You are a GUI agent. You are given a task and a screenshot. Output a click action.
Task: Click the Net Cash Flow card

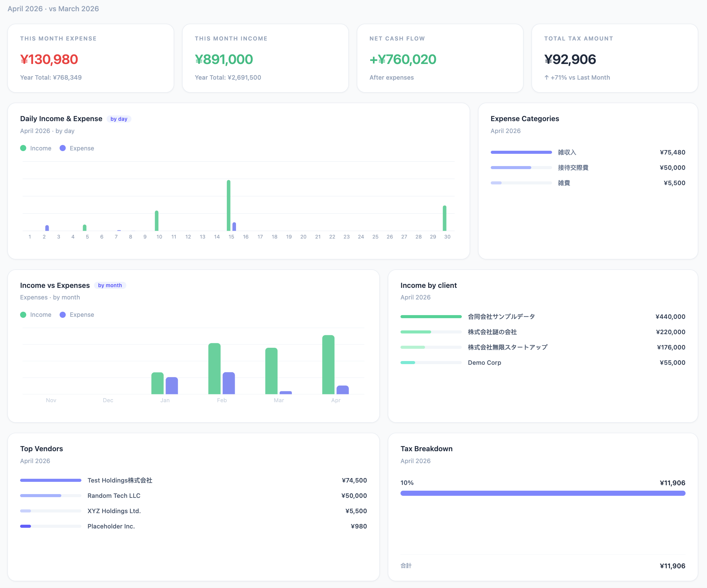[440, 58]
